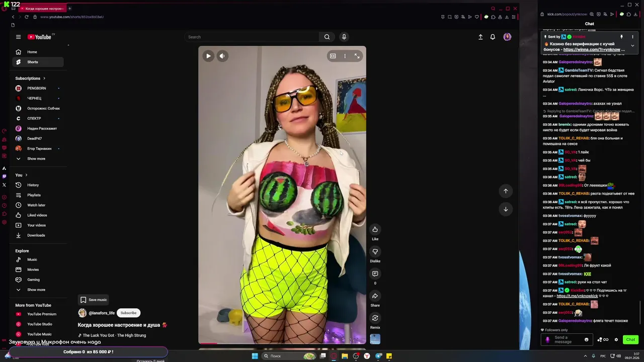Subscribe to @lanafors_life
This screenshot has width=644, height=362.
point(128,313)
